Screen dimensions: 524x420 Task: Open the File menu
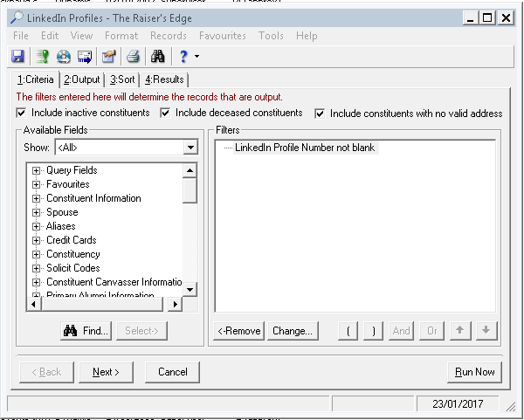pos(21,36)
